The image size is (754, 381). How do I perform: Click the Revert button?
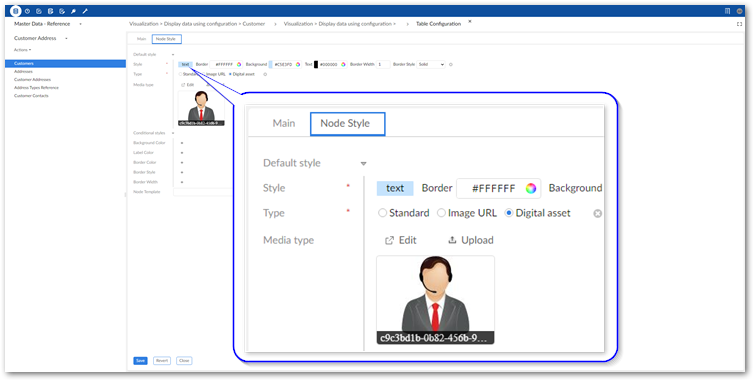162,361
